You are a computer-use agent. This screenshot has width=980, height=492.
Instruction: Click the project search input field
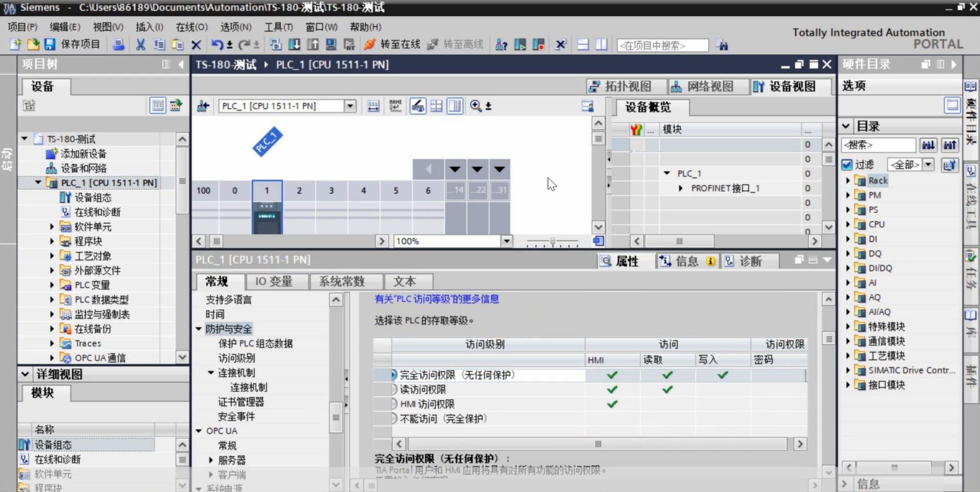pos(662,46)
